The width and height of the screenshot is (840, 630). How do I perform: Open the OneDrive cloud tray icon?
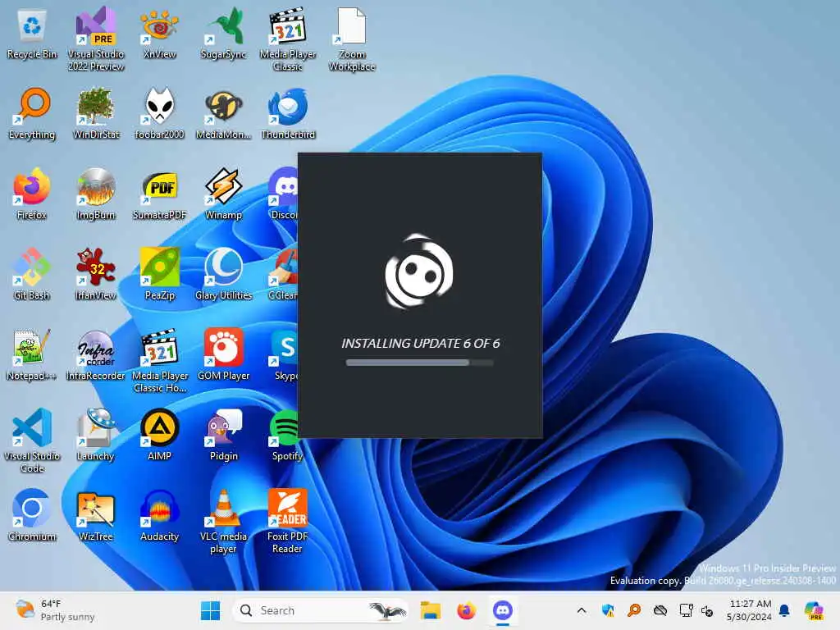pyautogui.click(x=660, y=610)
